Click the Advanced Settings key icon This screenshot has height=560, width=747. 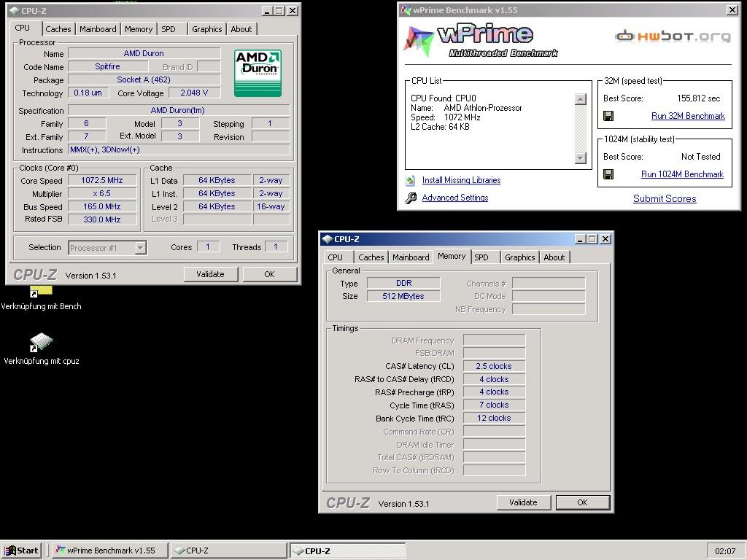pyautogui.click(x=411, y=198)
